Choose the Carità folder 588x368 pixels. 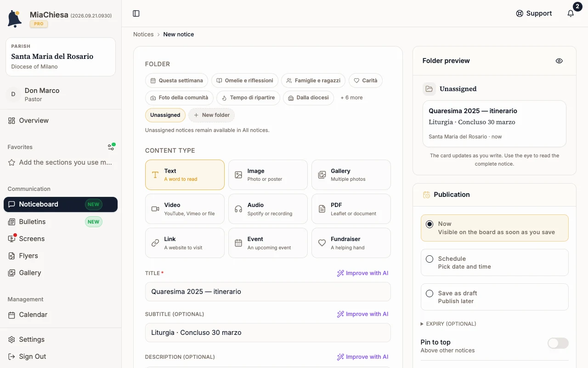point(366,80)
